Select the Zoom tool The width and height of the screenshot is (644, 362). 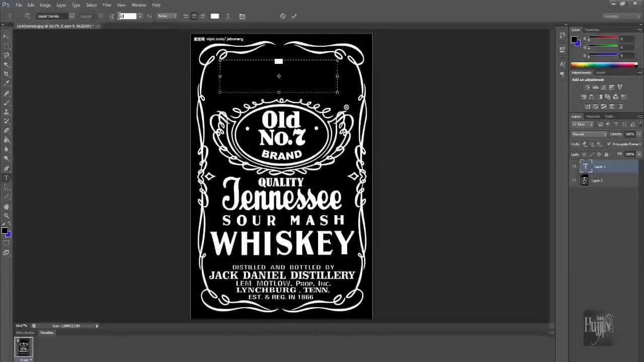(6, 216)
